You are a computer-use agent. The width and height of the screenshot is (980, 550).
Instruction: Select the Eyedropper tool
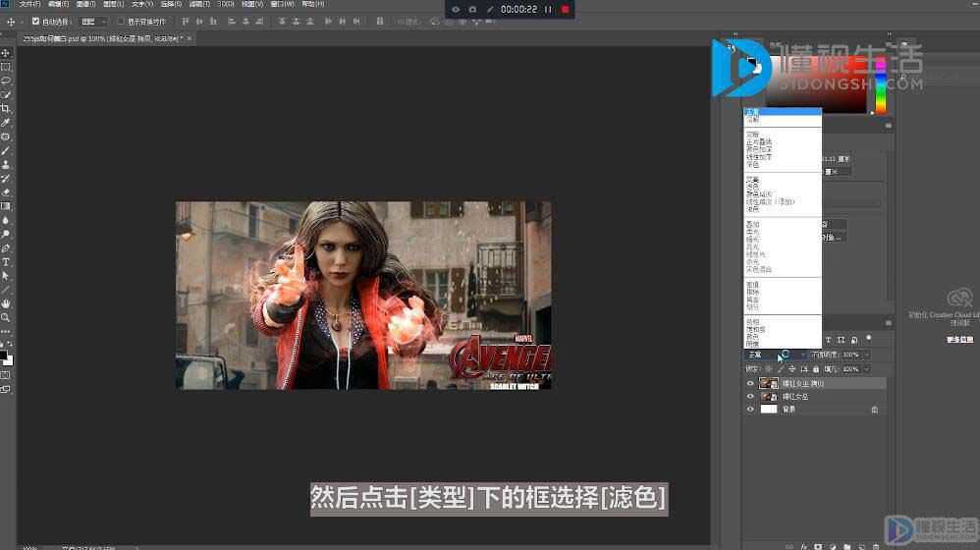click(6, 123)
